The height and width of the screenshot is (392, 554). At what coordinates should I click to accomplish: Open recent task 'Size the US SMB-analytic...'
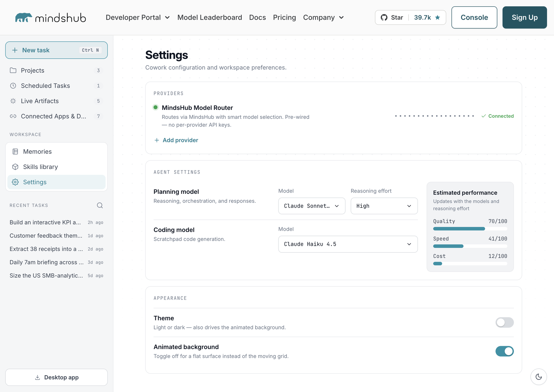coord(57,275)
